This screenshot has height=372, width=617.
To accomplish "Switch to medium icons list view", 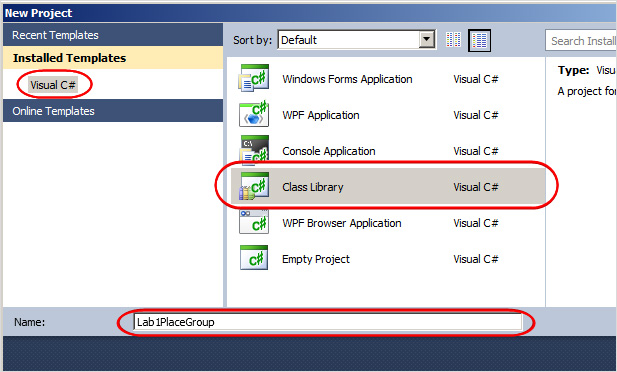I will (479, 40).
